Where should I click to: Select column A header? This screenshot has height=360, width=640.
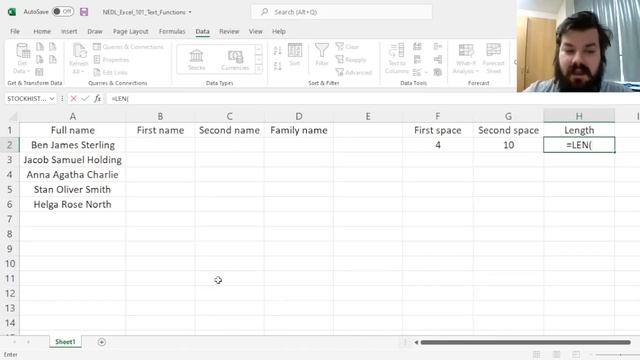pos(73,116)
